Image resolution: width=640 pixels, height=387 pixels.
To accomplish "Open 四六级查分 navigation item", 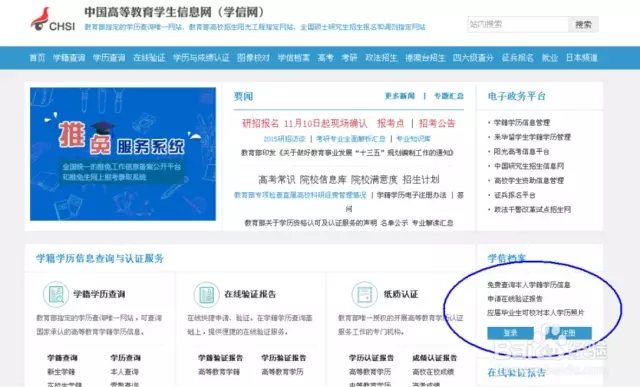I will tap(473, 58).
